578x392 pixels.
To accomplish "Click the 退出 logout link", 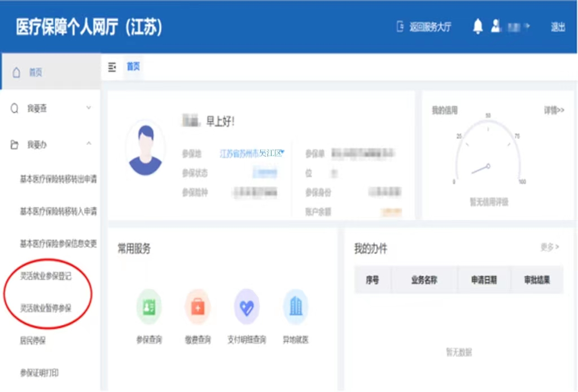I will (558, 27).
